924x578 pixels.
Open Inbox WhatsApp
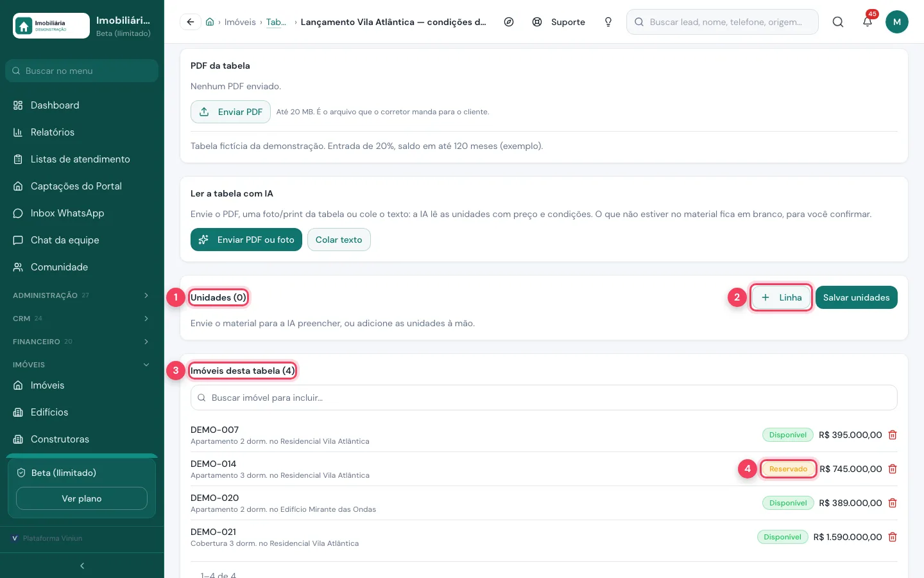coord(82,213)
